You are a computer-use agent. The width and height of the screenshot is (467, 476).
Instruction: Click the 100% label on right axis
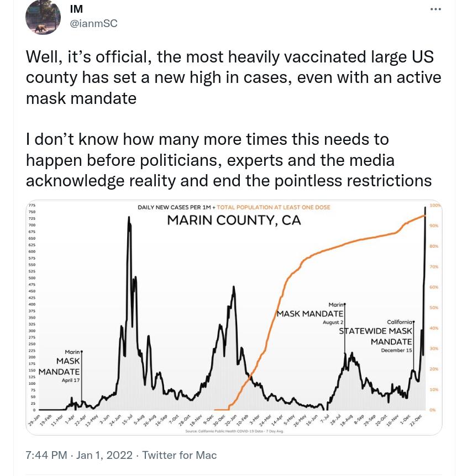(435, 205)
